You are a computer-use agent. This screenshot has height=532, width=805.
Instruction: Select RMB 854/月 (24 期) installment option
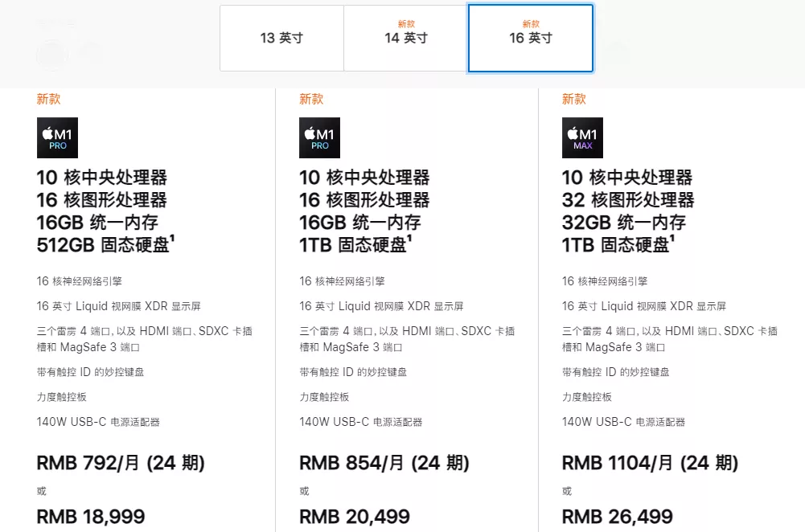click(384, 463)
